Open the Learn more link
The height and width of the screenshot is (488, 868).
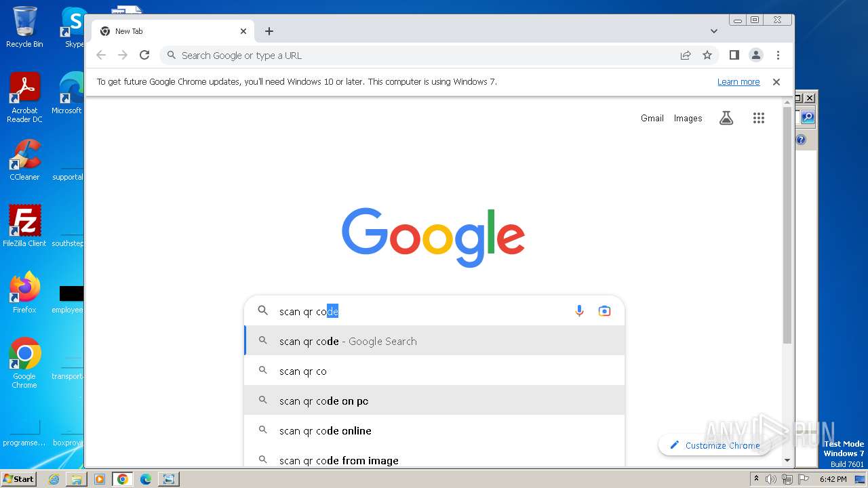click(x=738, y=81)
